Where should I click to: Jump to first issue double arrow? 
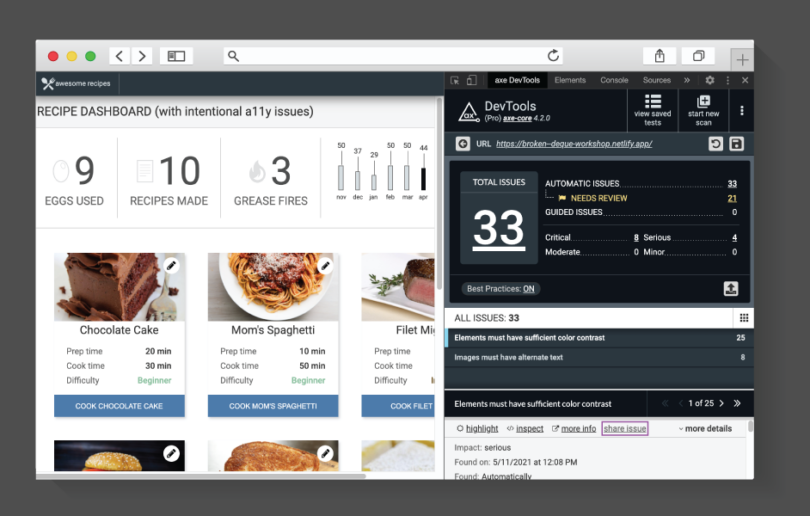(x=665, y=403)
